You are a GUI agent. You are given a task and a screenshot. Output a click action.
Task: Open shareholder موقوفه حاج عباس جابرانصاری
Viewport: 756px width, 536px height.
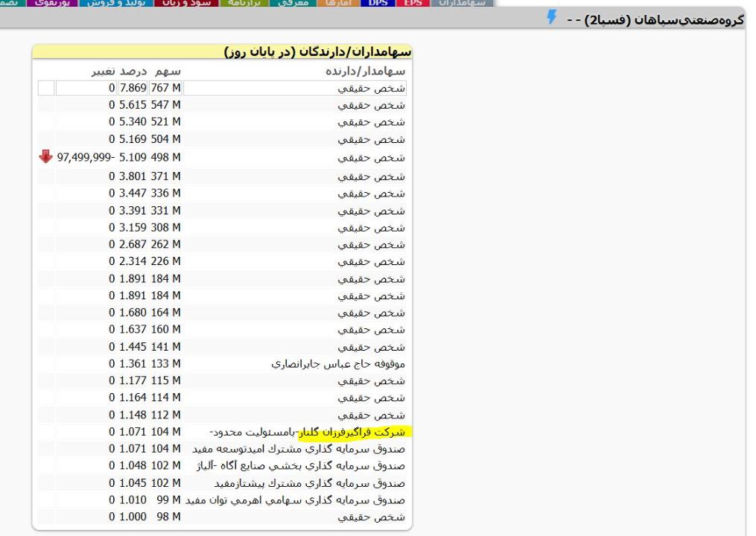click(x=338, y=364)
